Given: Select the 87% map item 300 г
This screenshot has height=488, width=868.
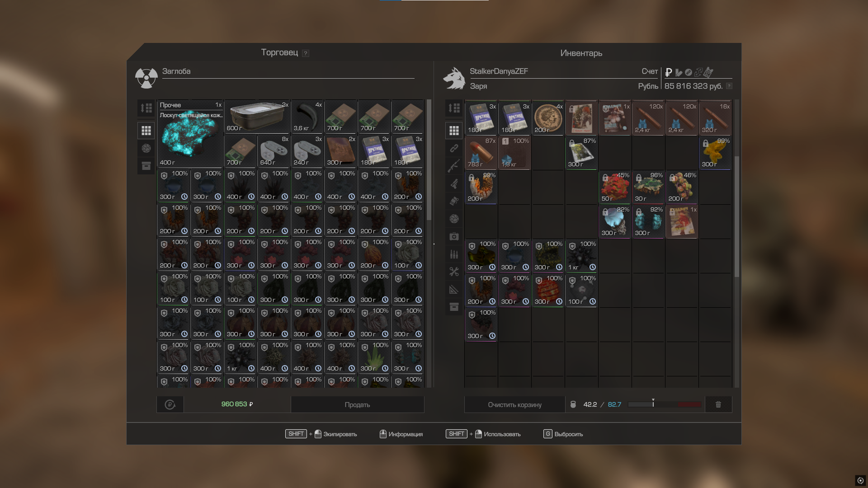Looking at the screenshot, I should tap(581, 153).
